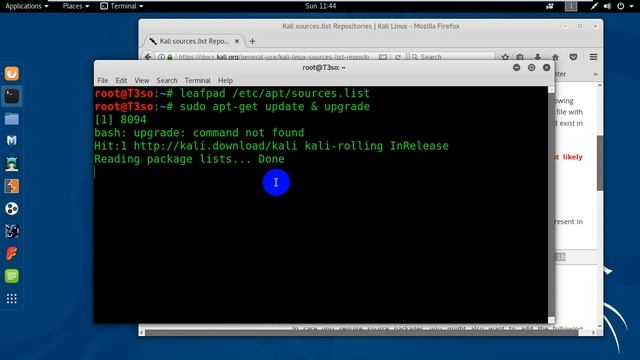The width and height of the screenshot is (640, 360).
Task: Open the Applications menu in top bar
Action: 27,6
